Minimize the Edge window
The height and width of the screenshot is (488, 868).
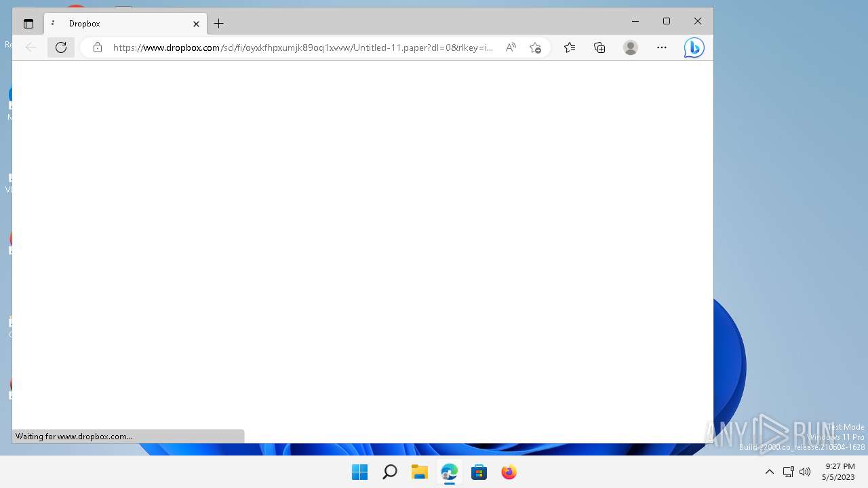635,22
